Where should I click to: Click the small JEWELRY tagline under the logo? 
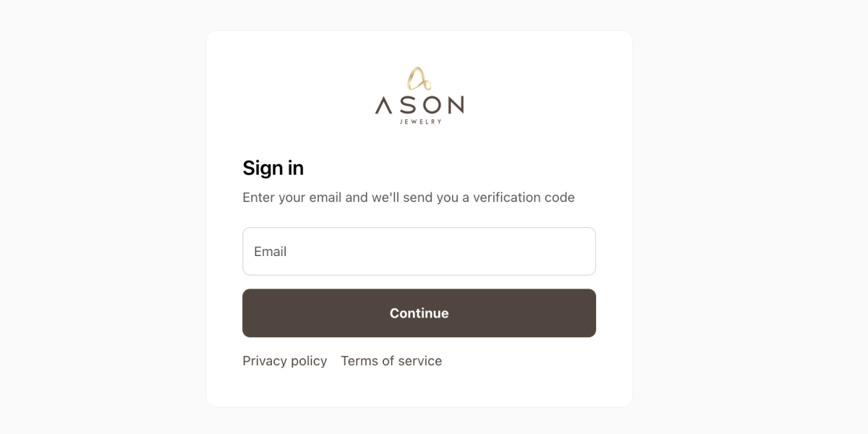(420, 122)
